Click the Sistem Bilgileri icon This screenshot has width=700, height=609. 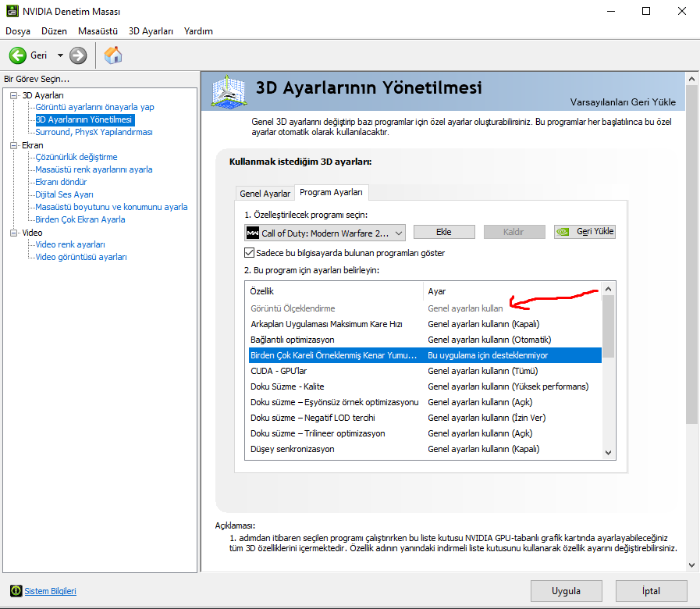16,591
